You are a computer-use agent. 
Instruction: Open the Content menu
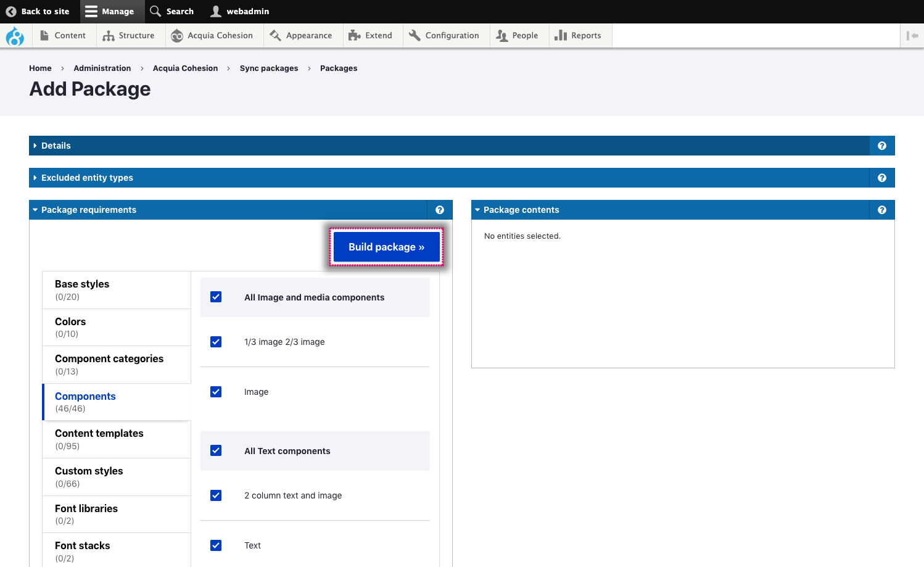(63, 35)
